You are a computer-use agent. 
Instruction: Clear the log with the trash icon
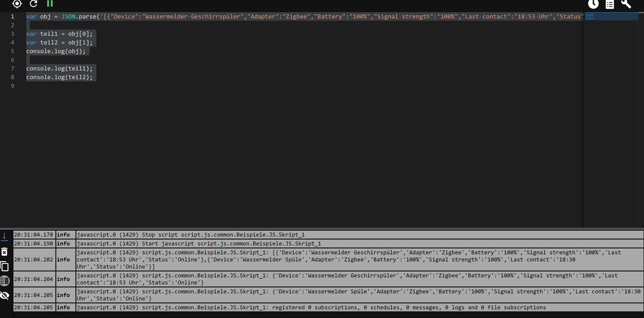pos(4,251)
